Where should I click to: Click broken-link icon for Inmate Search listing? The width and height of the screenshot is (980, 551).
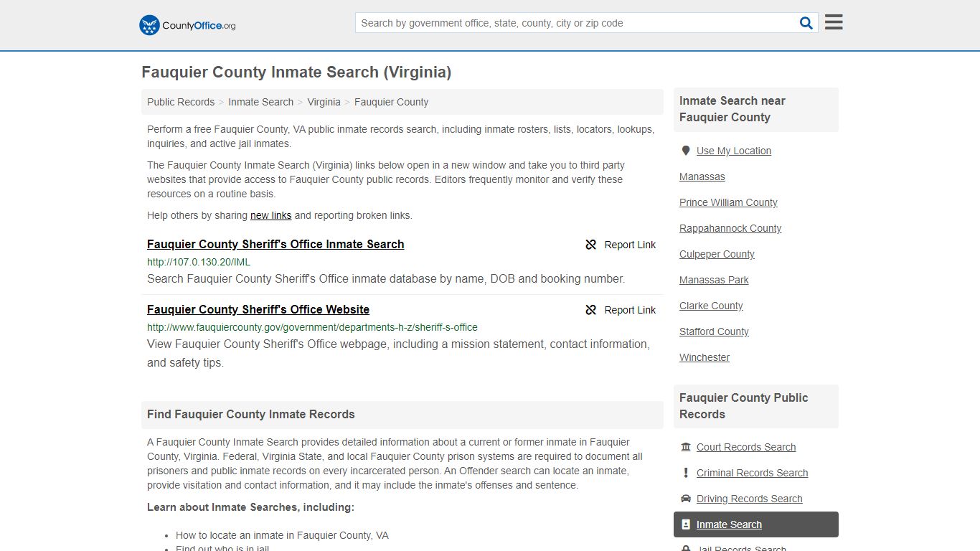pos(591,245)
